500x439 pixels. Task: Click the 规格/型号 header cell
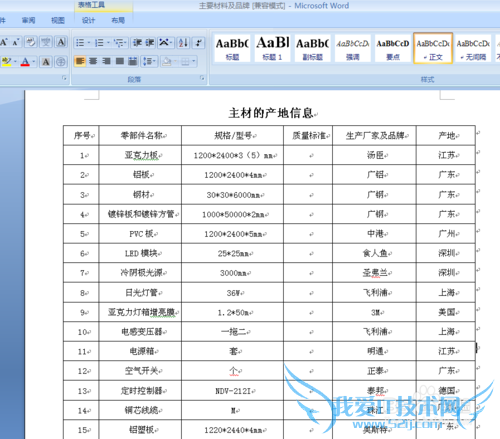[x=233, y=136]
